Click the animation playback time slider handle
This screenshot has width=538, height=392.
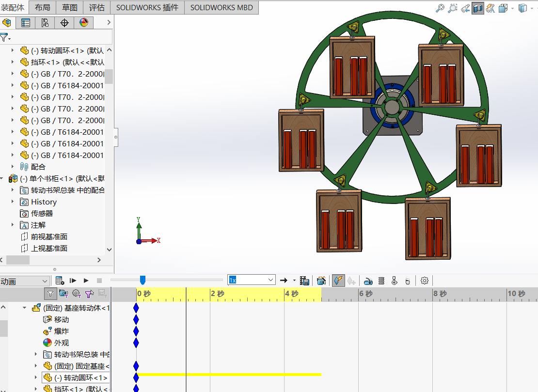[x=142, y=280]
